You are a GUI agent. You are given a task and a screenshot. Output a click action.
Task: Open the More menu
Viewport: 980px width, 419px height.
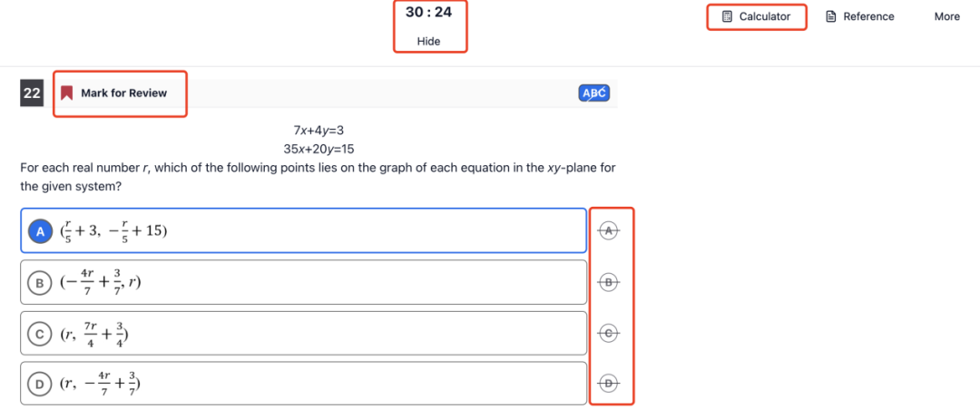(946, 17)
